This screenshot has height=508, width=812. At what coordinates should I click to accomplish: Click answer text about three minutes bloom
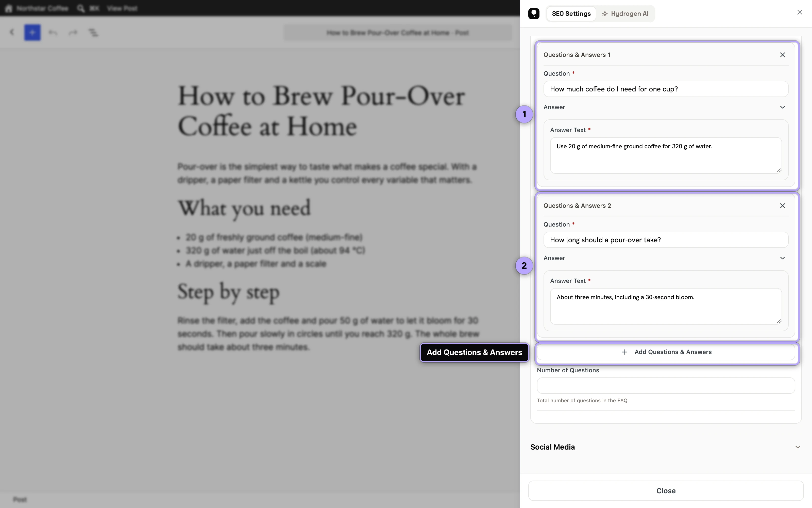666,306
